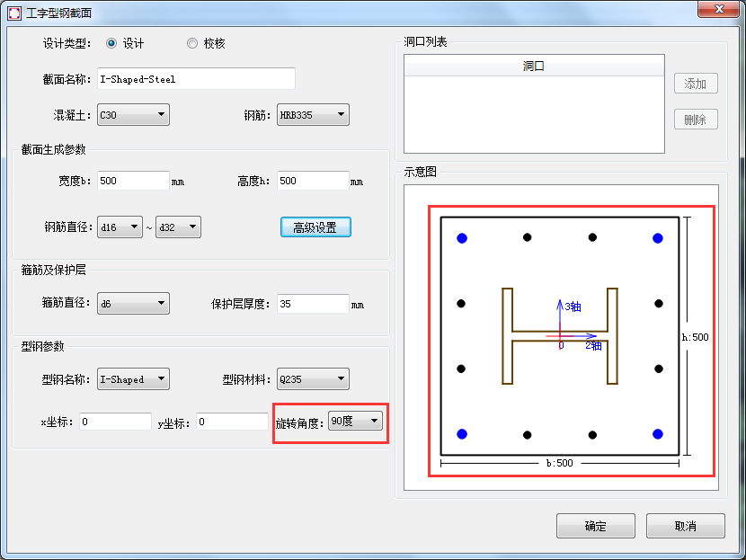The image size is (746, 560).
Task: Expand the d16 minimum rebar diameter dropdown
Action: point(120,227)
